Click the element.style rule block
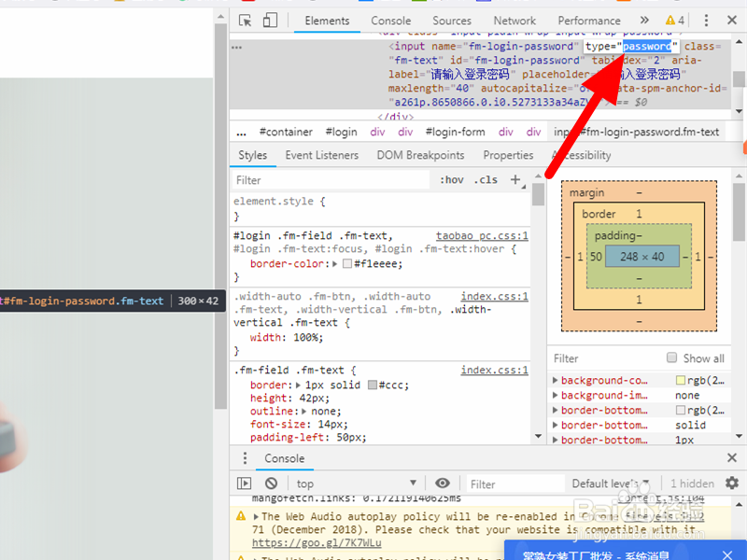This screenshot has height=560, width=747. point(380,208)
